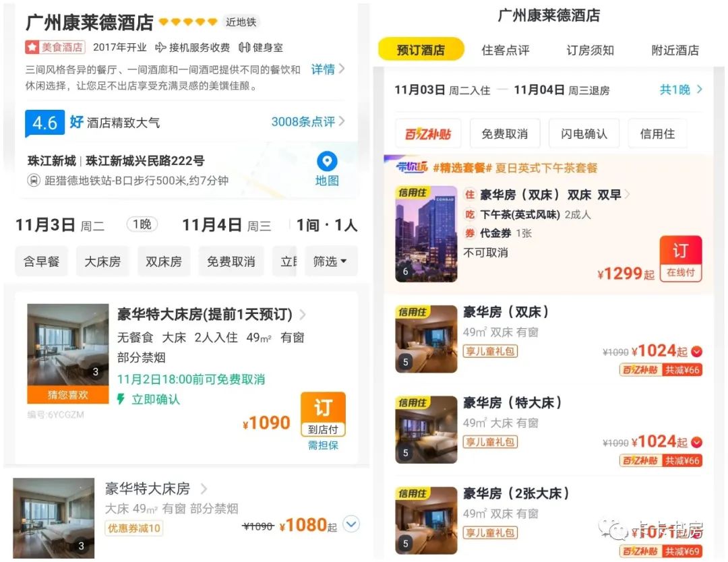Click the metro station icon near 猎德地铁站
The image size is (728, 562).
34,180
